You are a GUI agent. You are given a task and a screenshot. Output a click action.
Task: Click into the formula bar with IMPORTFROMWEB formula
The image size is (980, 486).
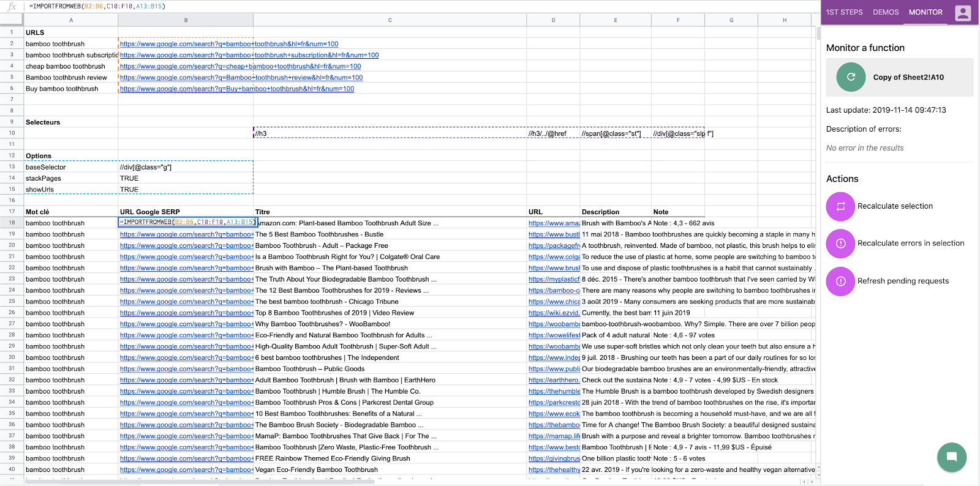click(423, 6)
